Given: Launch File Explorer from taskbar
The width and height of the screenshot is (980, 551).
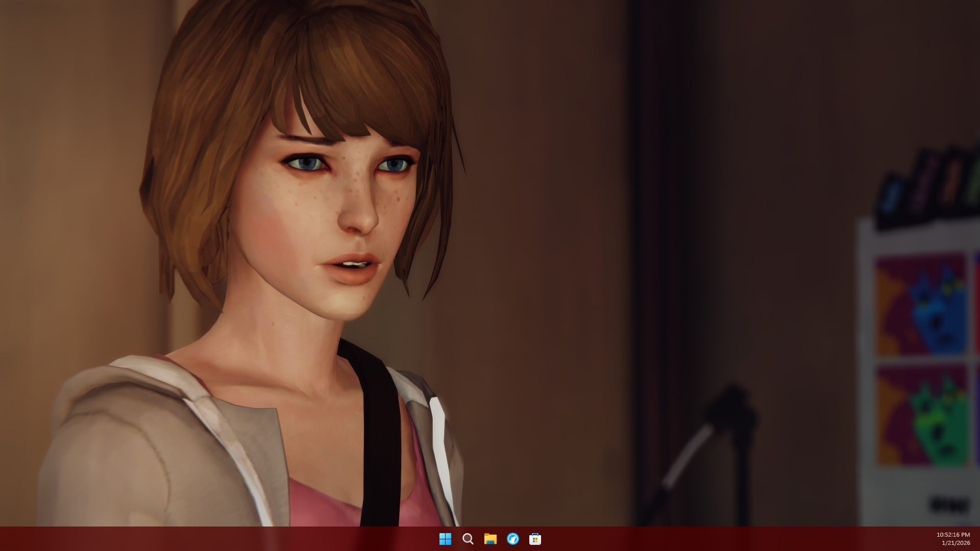Looking at the screenshot, I should (x=490, y=539).
